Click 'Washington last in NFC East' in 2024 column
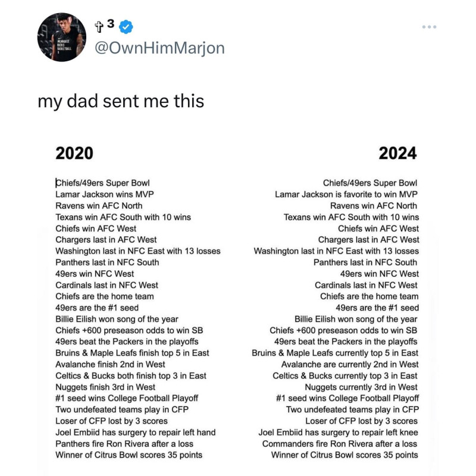 [x=336, y=251]
